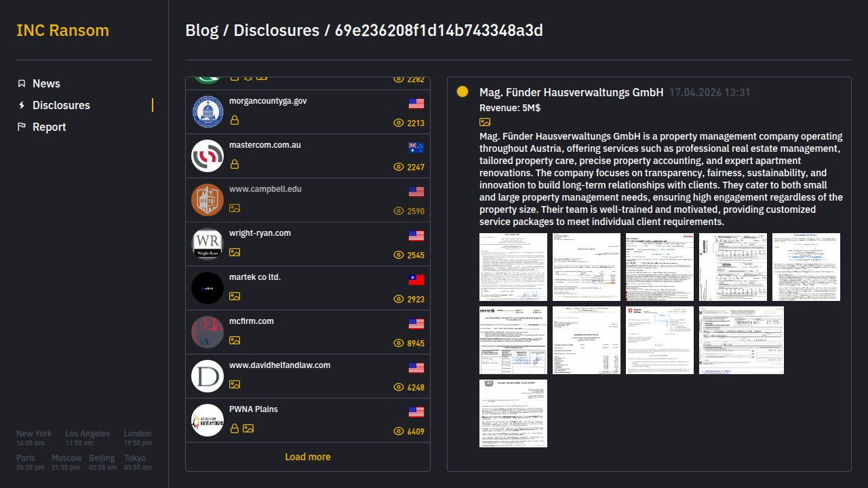868x488 pixels.
Task: Click the image icon under wright-ryan.com
Action: (235, 252)
